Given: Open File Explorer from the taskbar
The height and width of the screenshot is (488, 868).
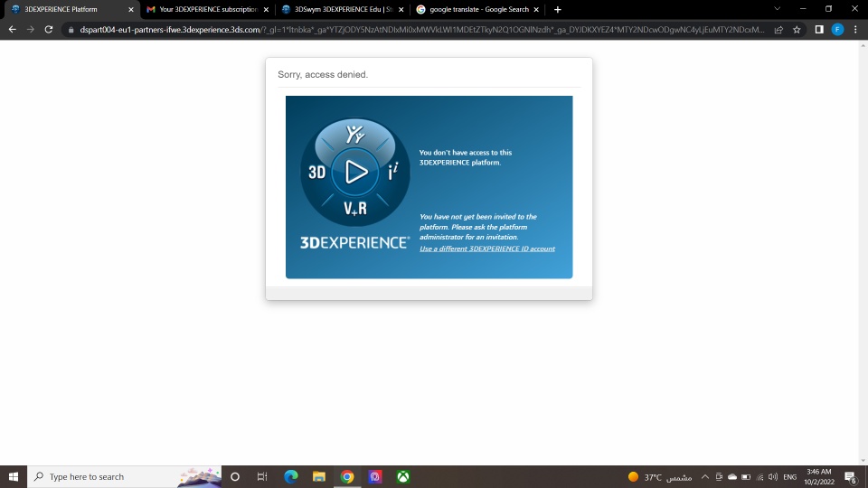Looking at the screenshot, I should click(x=319, y=477).
